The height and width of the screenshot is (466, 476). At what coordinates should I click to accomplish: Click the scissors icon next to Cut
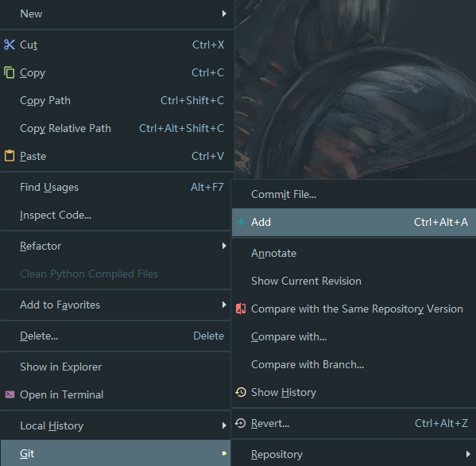click(10, 45)
